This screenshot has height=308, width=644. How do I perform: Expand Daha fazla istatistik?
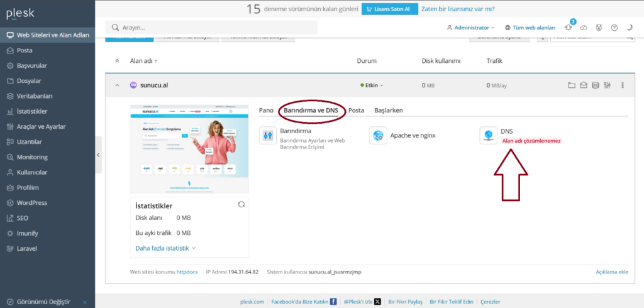tap(165, 248)
